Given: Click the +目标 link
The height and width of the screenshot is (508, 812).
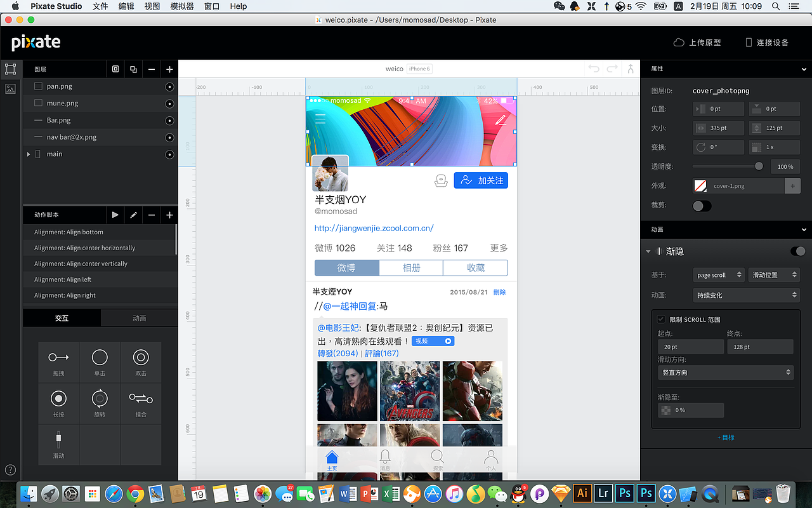Looking at the screenshot, I should [x=726, y=438].
